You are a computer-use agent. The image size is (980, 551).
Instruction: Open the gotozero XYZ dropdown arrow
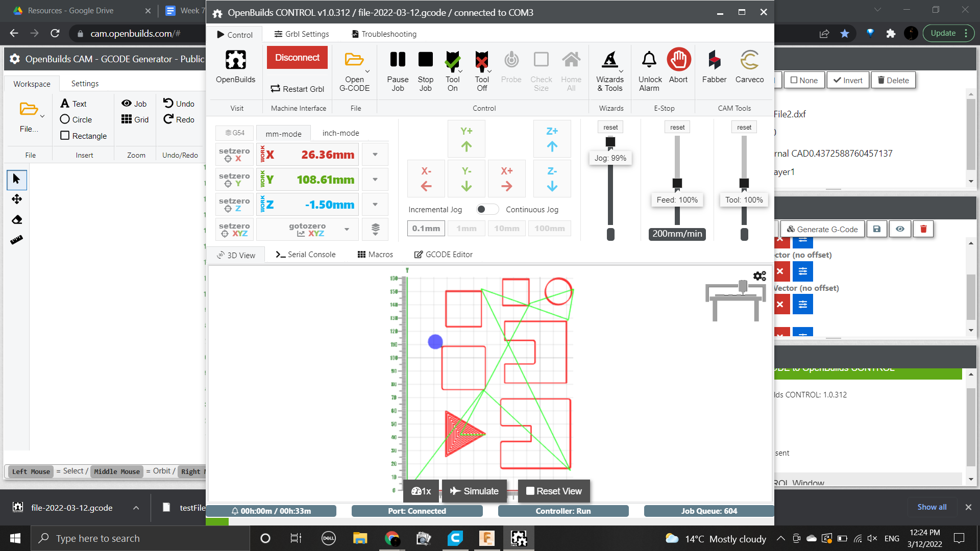[x=347, y=230]
